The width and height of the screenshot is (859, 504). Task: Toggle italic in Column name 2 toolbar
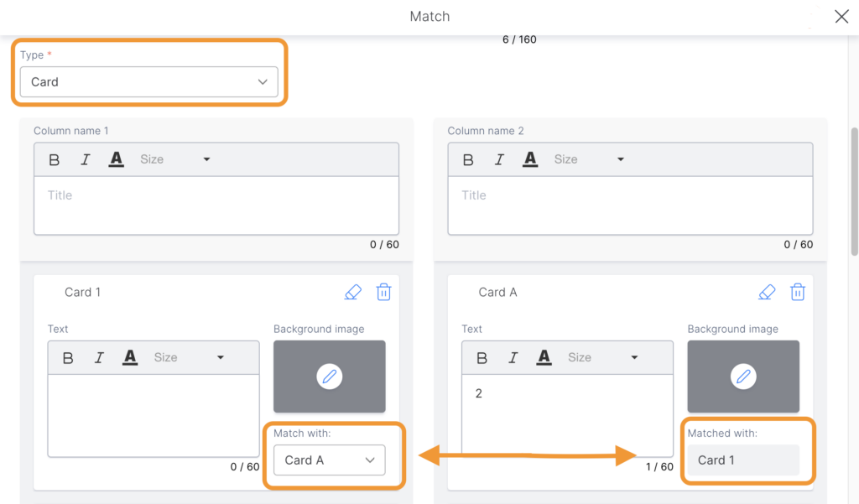499,159
